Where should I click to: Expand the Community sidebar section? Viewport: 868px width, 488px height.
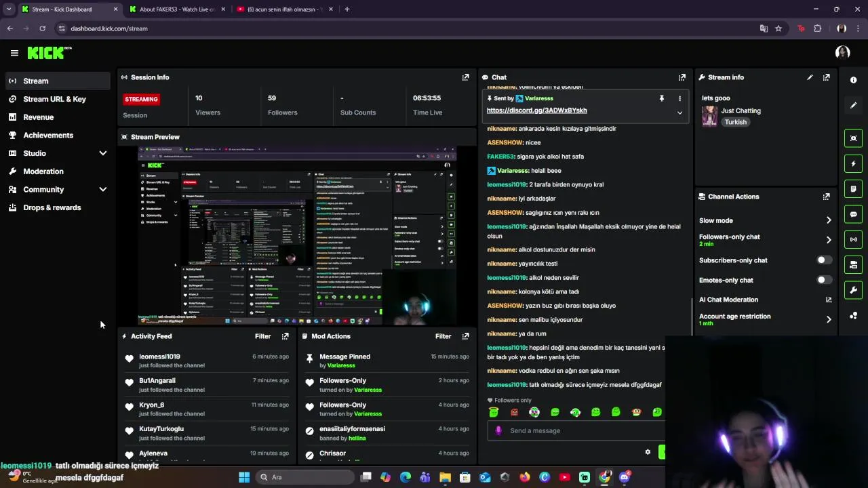(103, 190)
